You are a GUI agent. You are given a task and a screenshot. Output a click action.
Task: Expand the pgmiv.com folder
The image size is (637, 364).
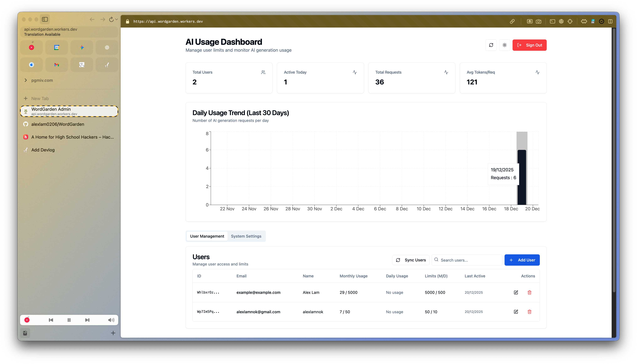26,80
